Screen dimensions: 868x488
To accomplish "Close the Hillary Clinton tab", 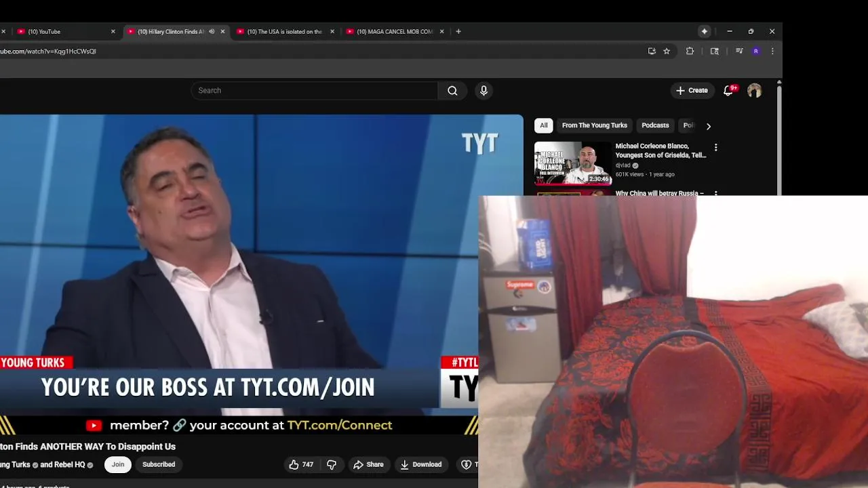I will [x=222, y=31].
